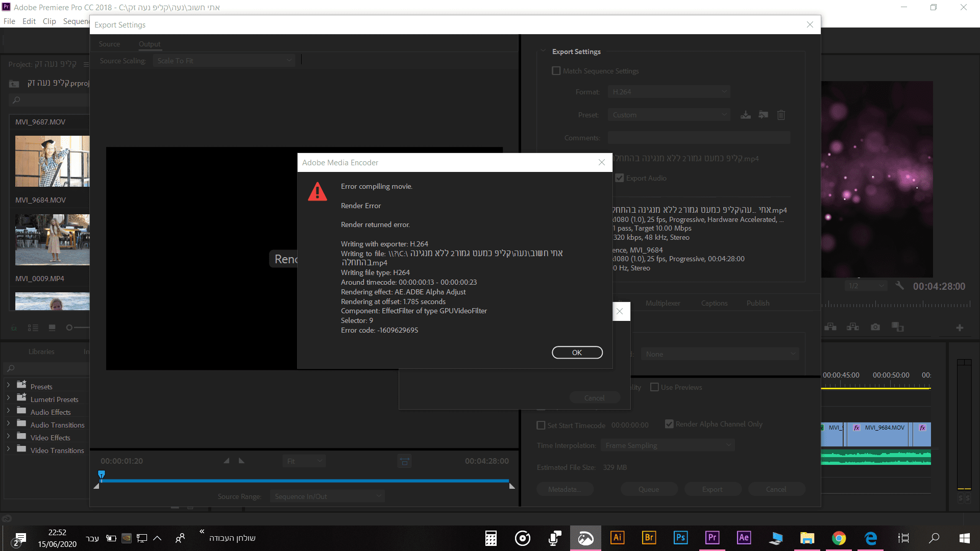Image resolution: width=980 pixels, height=551 pixels.
Task: Open After Effects from the taskbar
Action: (x=744, y=538)
